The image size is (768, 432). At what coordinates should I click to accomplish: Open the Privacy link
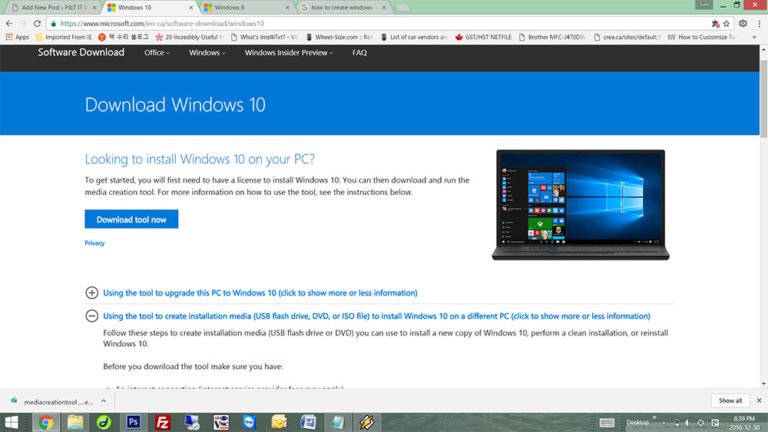click(x=95, y=243)
